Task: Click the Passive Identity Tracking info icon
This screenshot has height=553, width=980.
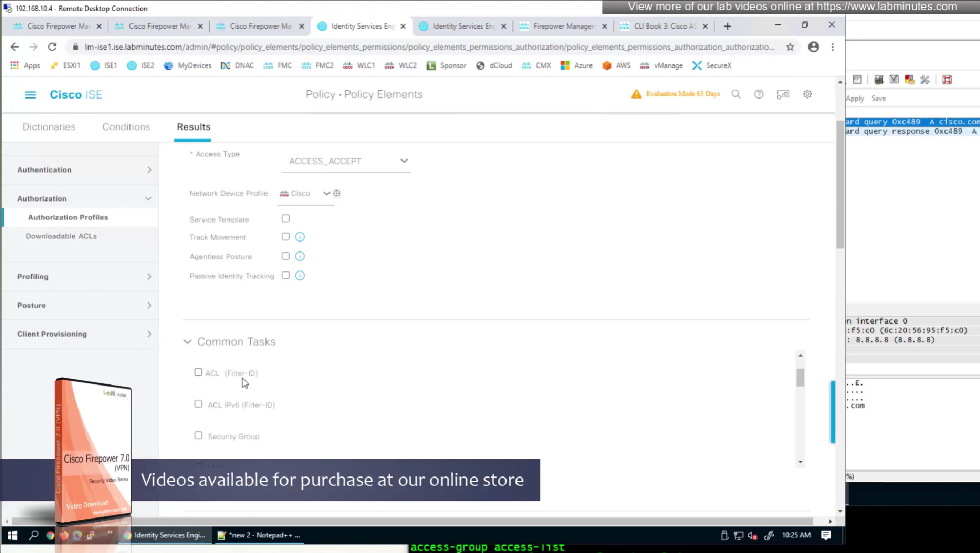Action: click(x=300, y=276)
